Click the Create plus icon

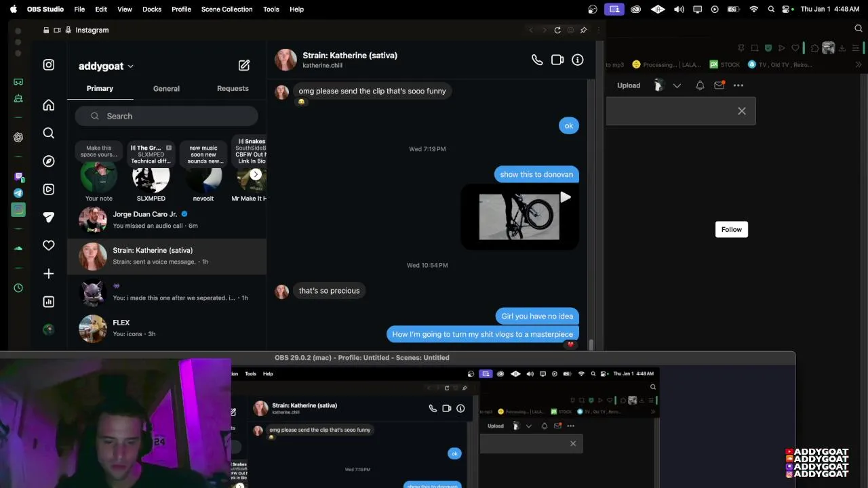pyautogui.click(x=49, y=274)
